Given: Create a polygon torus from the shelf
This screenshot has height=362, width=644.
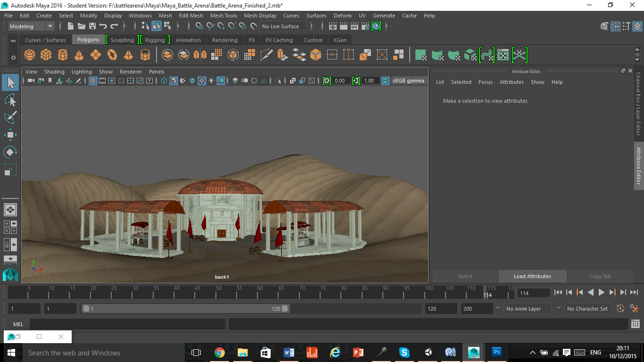Looking at the screenshot, I should coord(112,55).
